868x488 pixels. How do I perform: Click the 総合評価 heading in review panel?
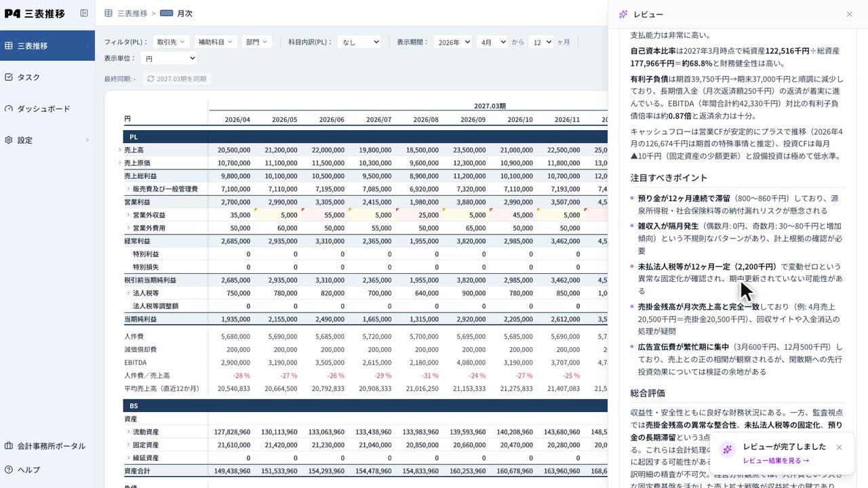click(x=648, y=393)
